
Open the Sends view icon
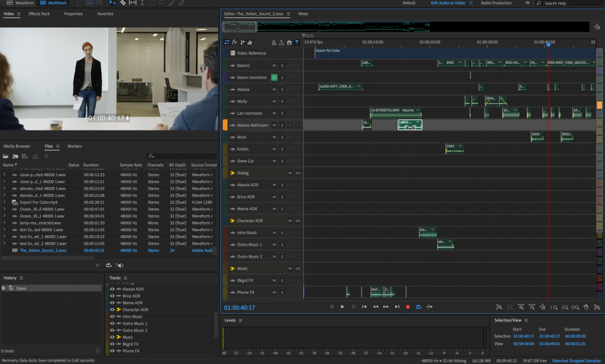click(242, 43)
